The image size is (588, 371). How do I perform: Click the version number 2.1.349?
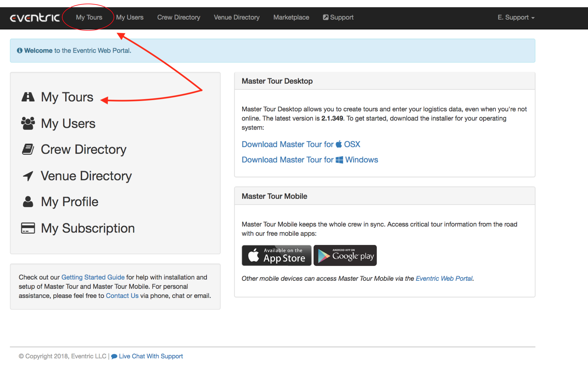[332, 119]
